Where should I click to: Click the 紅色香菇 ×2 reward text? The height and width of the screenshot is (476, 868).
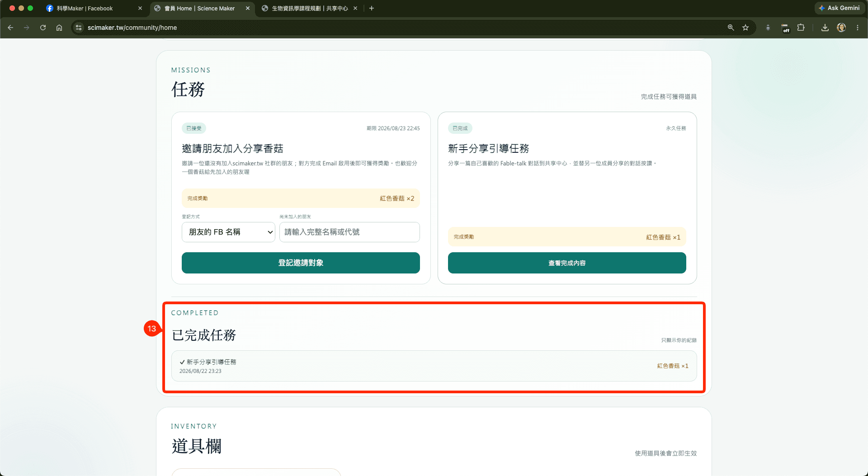pos(397,198)
